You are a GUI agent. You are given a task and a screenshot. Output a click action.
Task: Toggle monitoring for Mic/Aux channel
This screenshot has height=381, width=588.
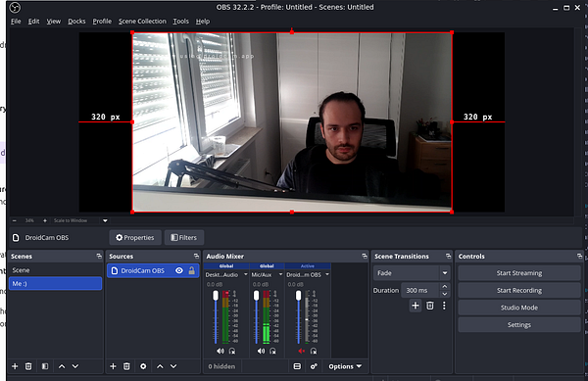coord(272,351)
